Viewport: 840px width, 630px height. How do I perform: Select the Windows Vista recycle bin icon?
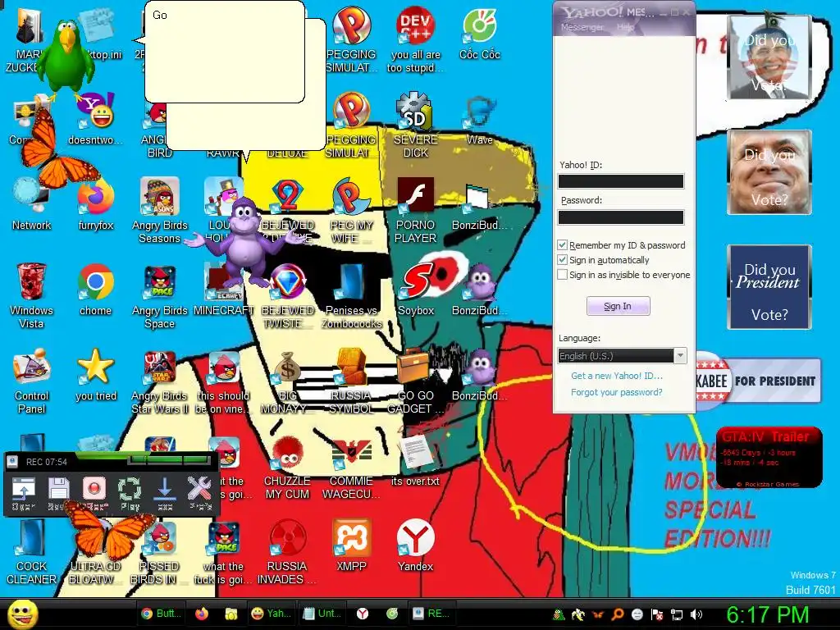click(x=31, y=295)
